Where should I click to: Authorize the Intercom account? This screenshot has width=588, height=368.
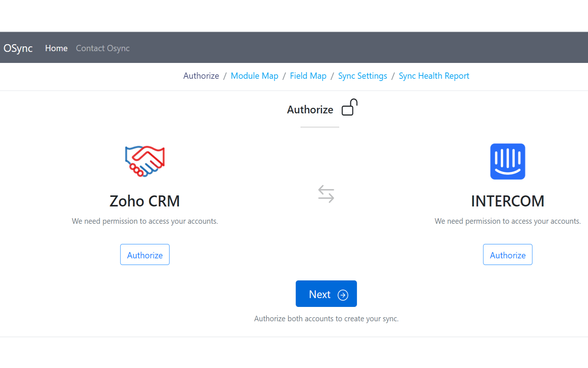click(x=507, y=254)
